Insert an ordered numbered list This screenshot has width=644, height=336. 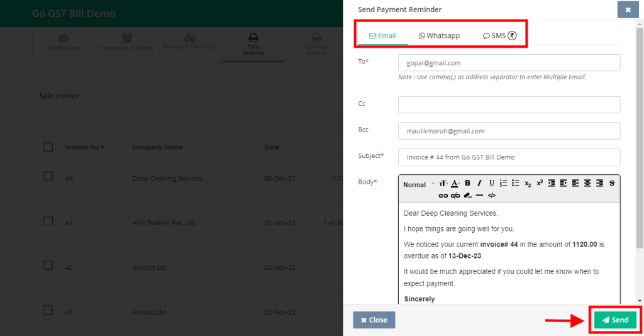pos(504,183)
